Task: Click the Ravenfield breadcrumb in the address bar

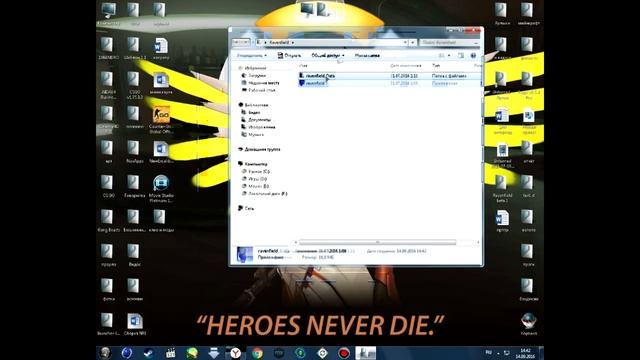Action: tap(279, 42)
